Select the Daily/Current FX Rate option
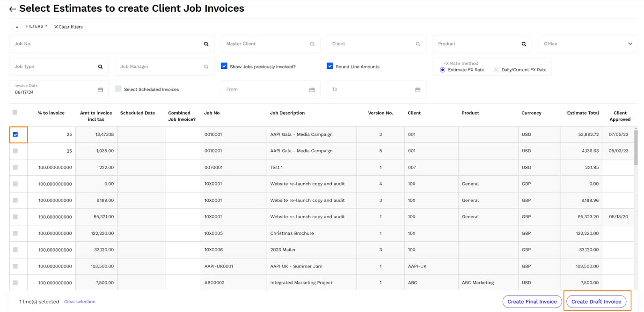This screenshot has height=312, width=644. 496,70
